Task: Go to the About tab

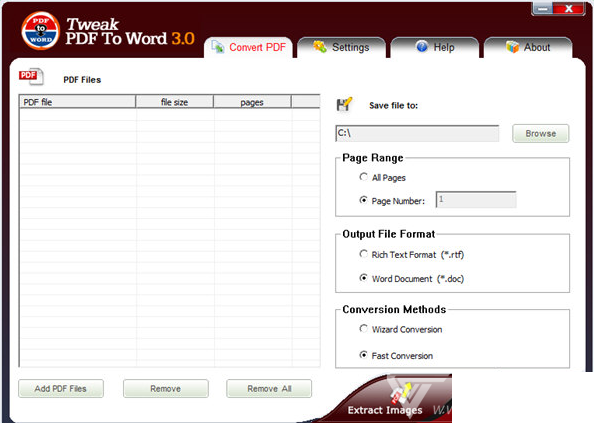Action: 528,47
